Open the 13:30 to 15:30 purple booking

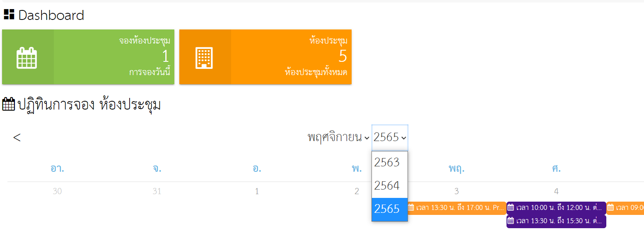[556, 221]
